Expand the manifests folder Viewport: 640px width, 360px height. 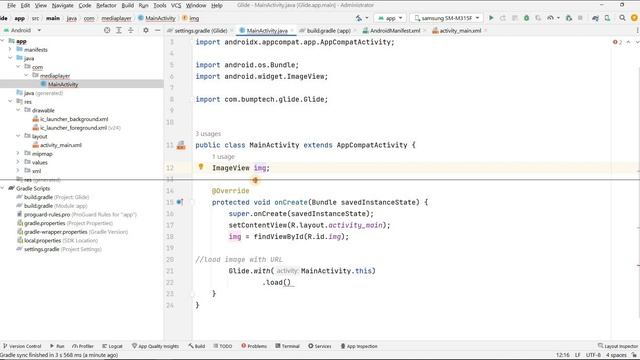point(10,49)
